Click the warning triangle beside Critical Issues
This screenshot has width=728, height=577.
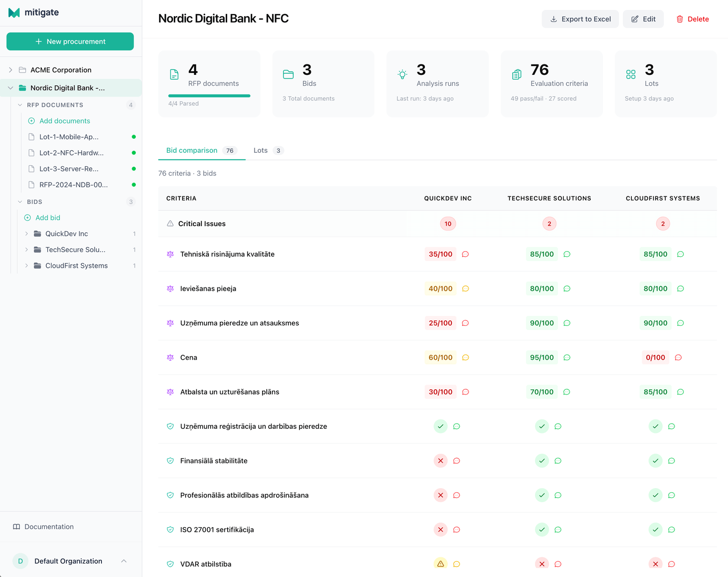tap(169, 224)
